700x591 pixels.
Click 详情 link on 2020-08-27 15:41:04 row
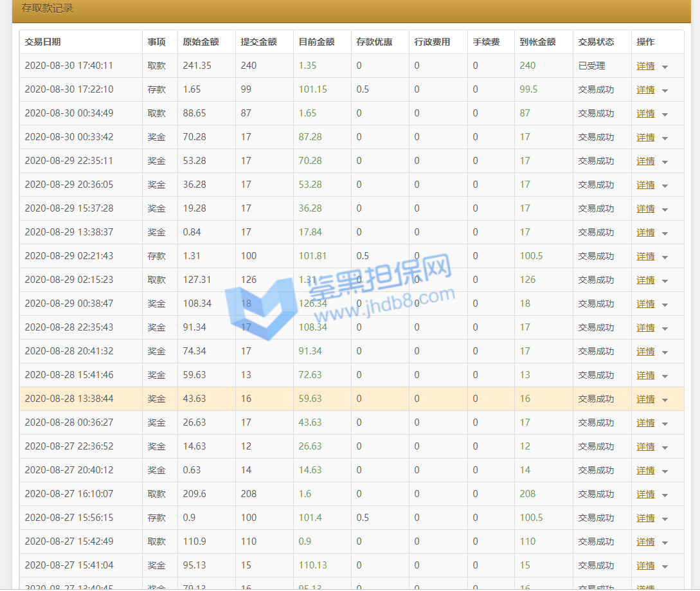[645, 566]
